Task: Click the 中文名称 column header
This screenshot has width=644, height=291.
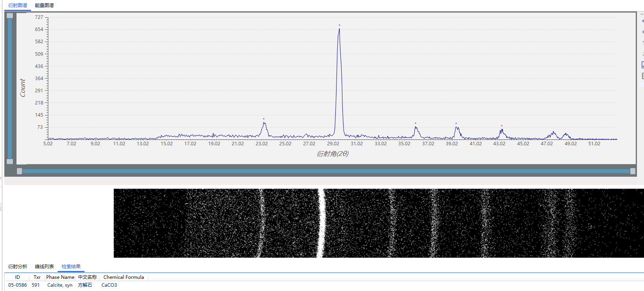Action: click(87, 277)
